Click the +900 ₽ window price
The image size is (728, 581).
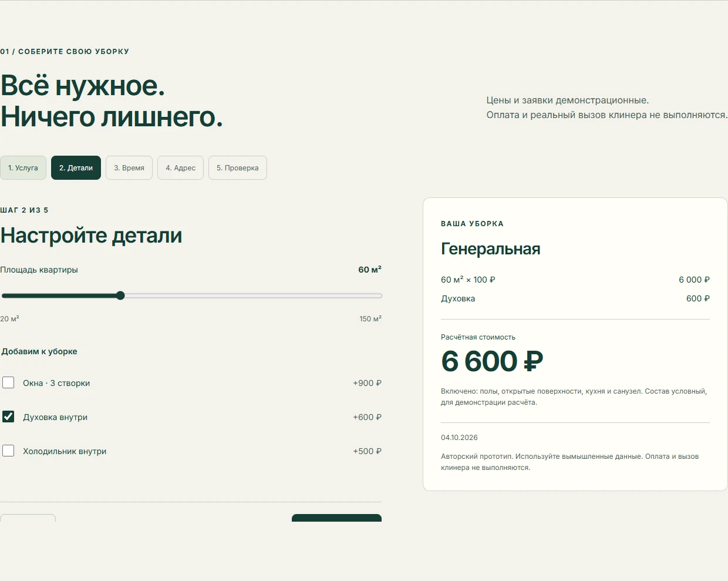coord(367,383)
